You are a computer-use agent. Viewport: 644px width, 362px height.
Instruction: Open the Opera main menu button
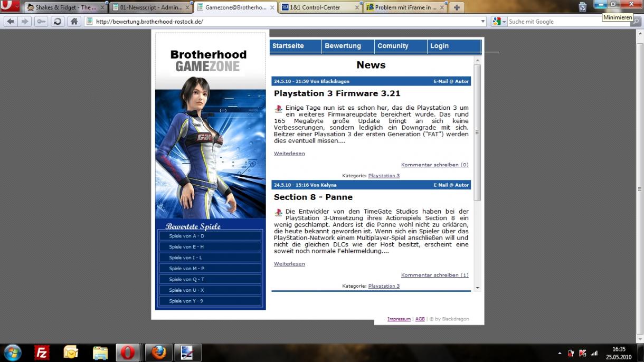pyautogui.click(x=10, y=7)
